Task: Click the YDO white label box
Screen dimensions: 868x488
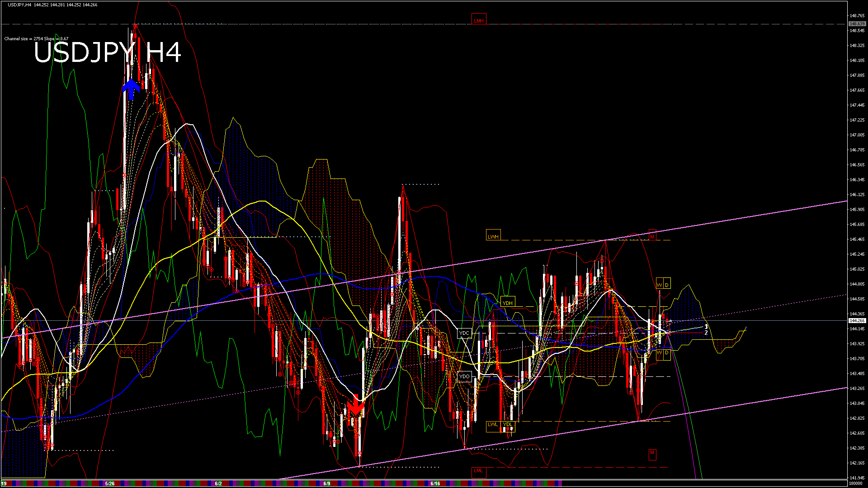Action: coord(464,376)
